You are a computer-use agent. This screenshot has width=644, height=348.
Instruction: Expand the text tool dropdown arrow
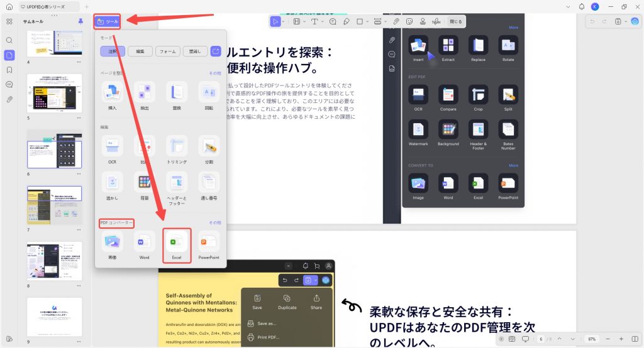click(323, 21)
